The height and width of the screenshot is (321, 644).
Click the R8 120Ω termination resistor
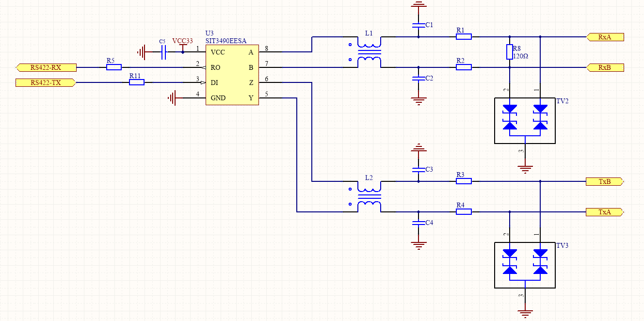[510, 52]
